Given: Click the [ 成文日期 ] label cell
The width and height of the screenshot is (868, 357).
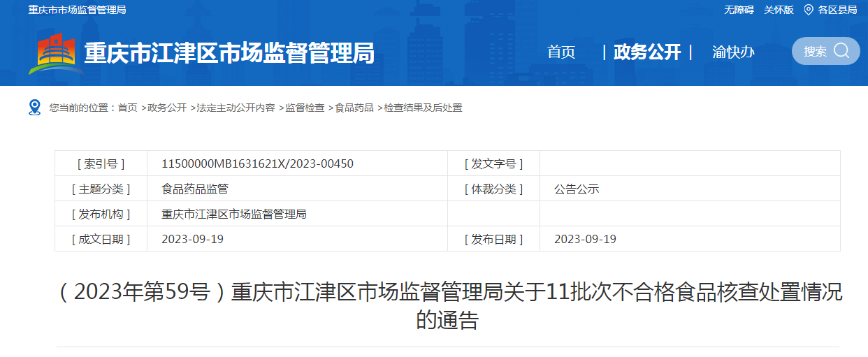Looking at the screenshot, I should (x=101, y=239).
